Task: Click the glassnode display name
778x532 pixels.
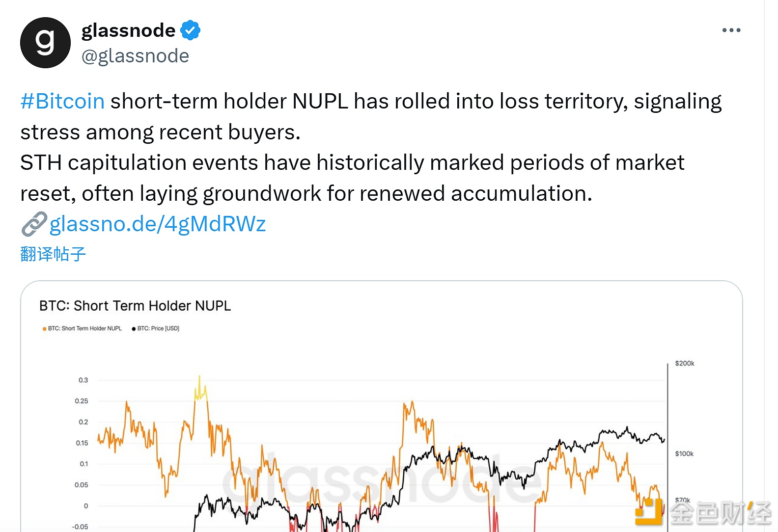Action: [128, 30]
